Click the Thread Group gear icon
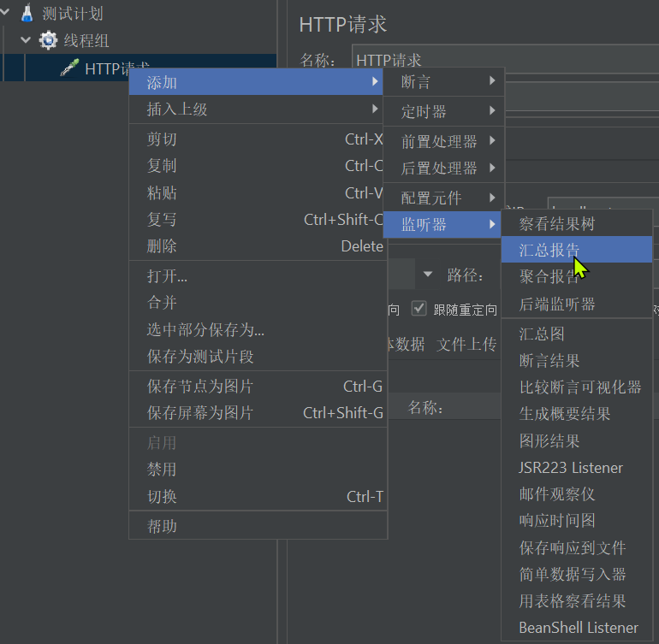This screenshot has width=659, height=644. [48, 40]
